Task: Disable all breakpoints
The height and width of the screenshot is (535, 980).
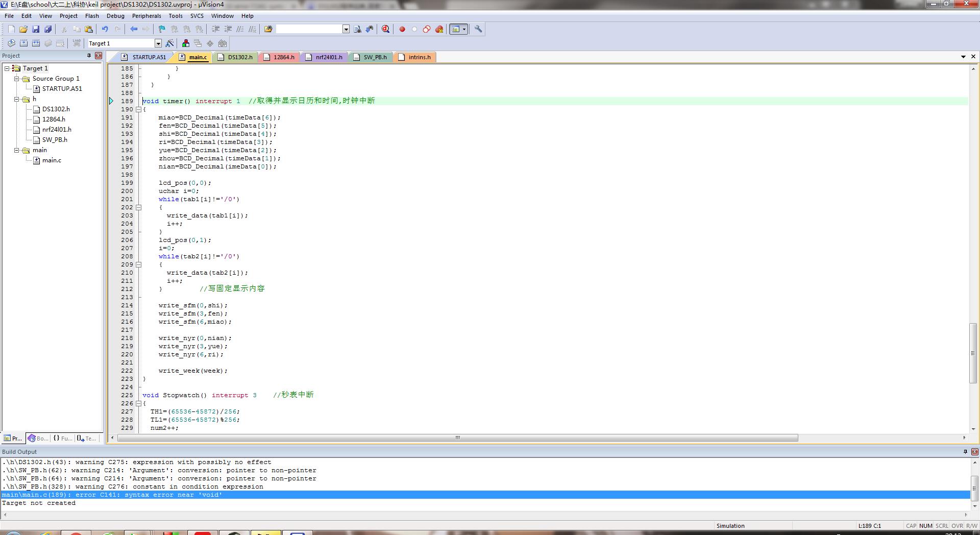Action: (x=427, y=29)
